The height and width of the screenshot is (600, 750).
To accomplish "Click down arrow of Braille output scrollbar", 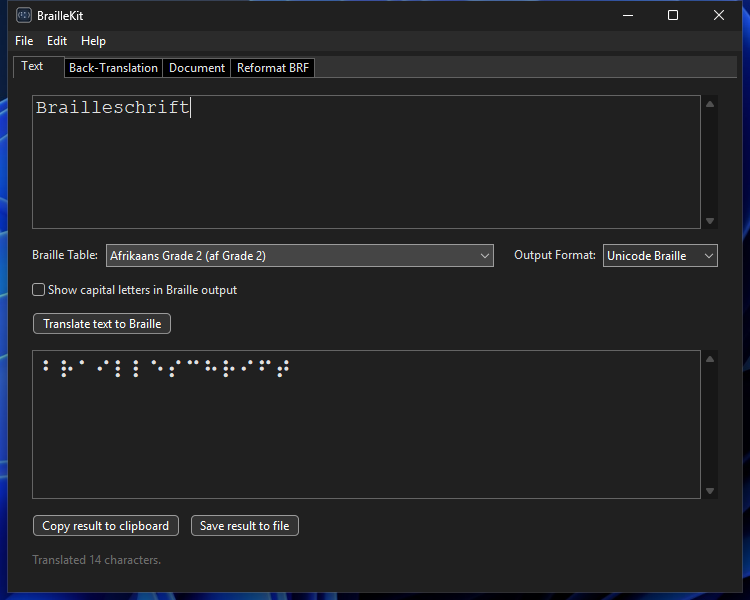I will coord(710,491).
